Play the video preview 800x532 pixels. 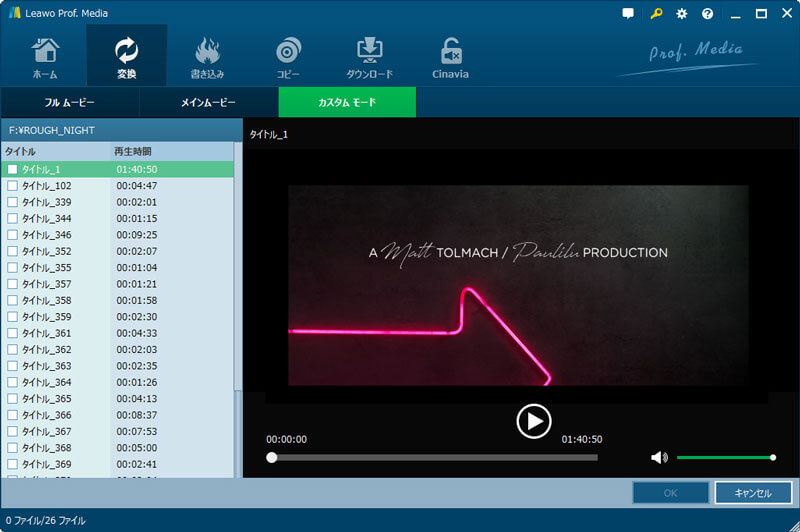[534, 421]
